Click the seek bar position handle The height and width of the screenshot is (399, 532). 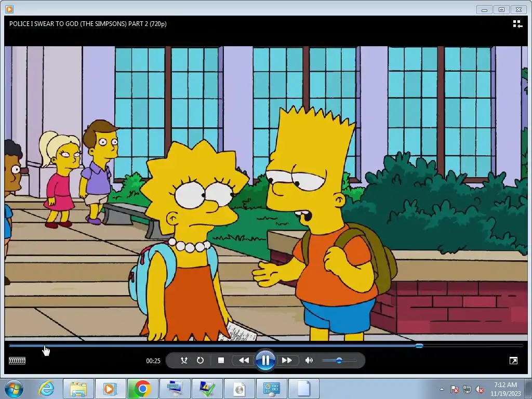pos(419,345)
